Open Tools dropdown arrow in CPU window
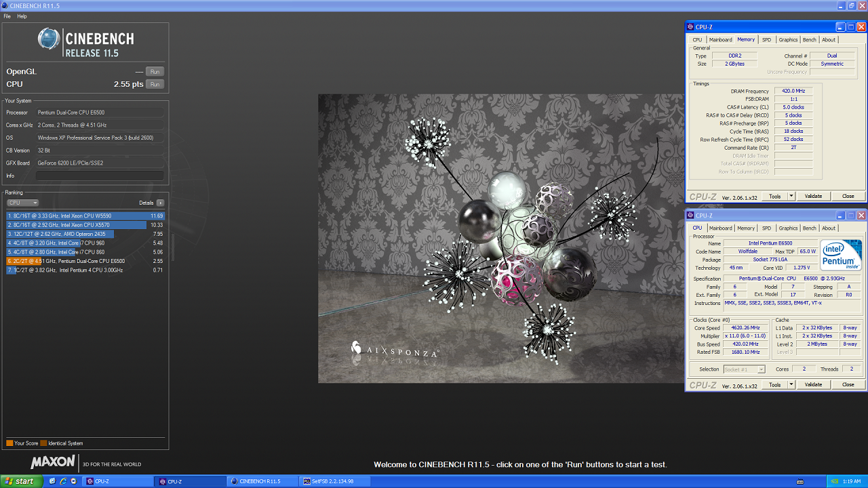Screen dimensions: 868x488 point(791,384)
